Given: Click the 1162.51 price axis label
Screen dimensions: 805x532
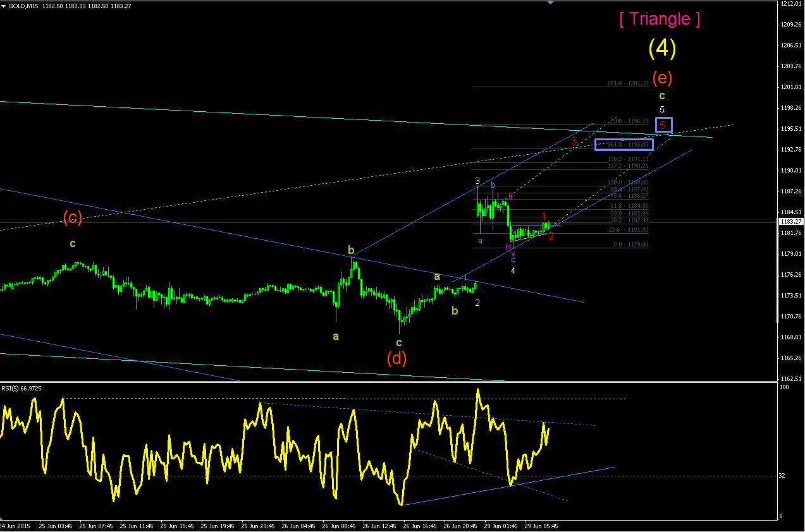Looking at the screenshot, I should [x=790, y=379].
